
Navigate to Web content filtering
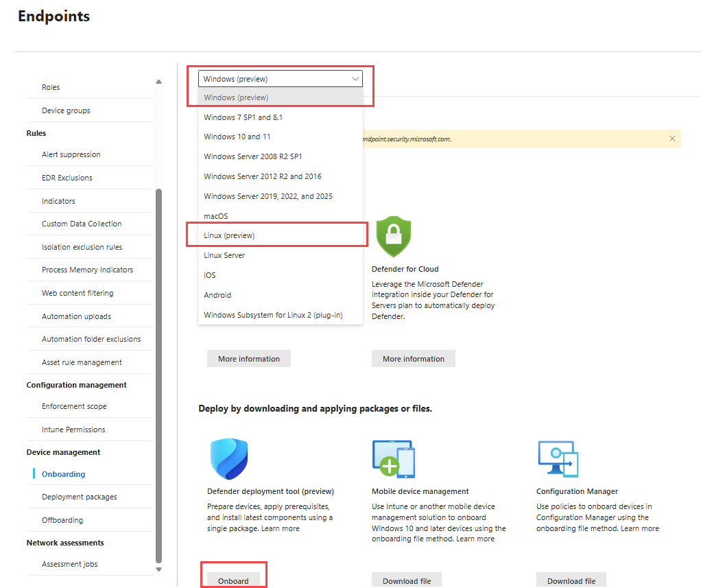click(x=78, y=293)
